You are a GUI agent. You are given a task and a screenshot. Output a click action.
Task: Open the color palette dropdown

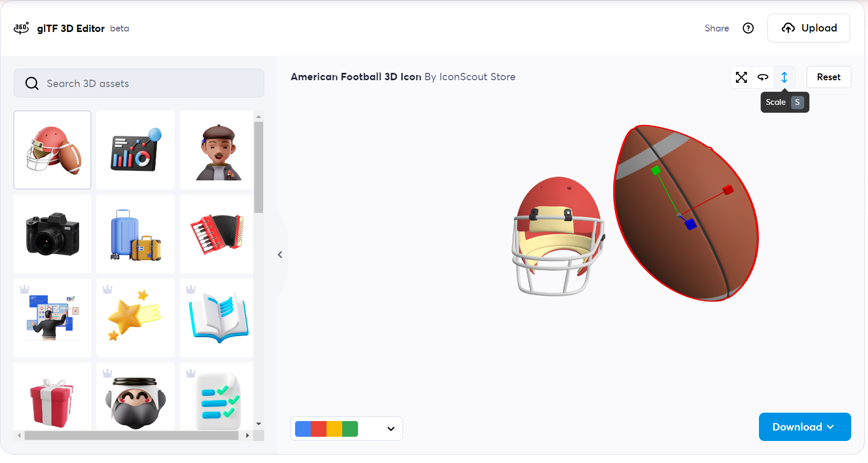tap(346, 429)
